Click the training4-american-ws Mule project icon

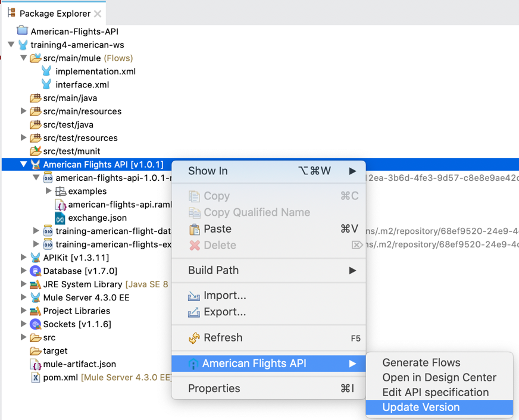(x=23, y=45)
